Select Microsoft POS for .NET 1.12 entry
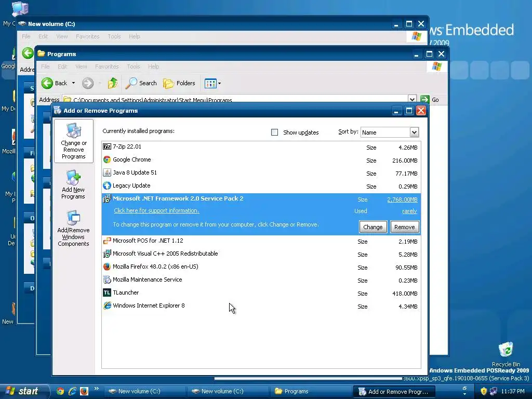 pos(261,241)
